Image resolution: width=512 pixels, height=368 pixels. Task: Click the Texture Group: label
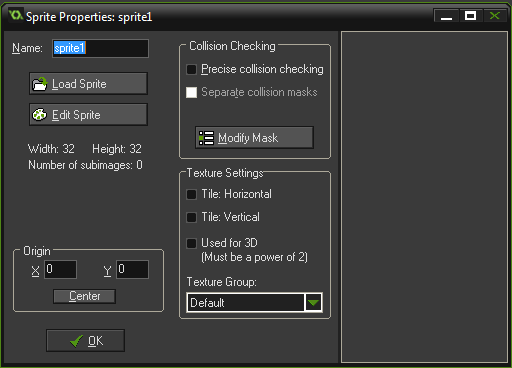pyautogui.click(x=222, y=282)
